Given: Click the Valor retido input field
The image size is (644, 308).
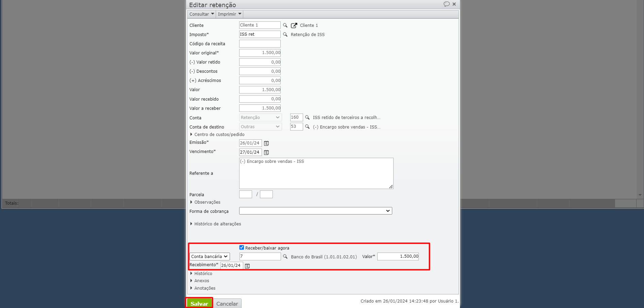Looking at the screenshot, I should (260, 62).
